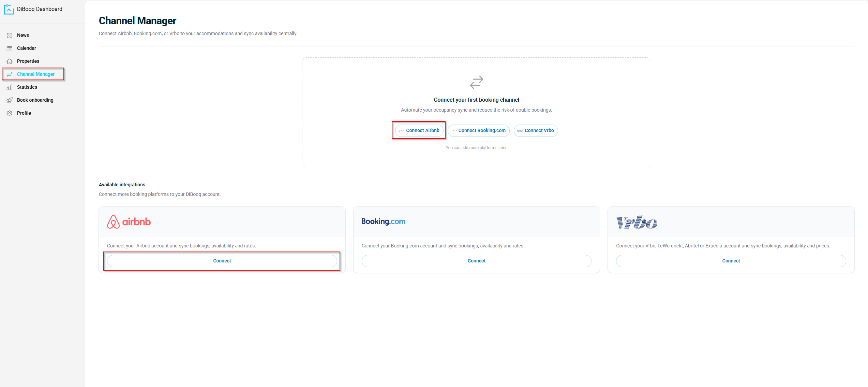Open Statistics in sidebar
The image size is (868, 387).
pyautogui.click(x=27, y=87)
